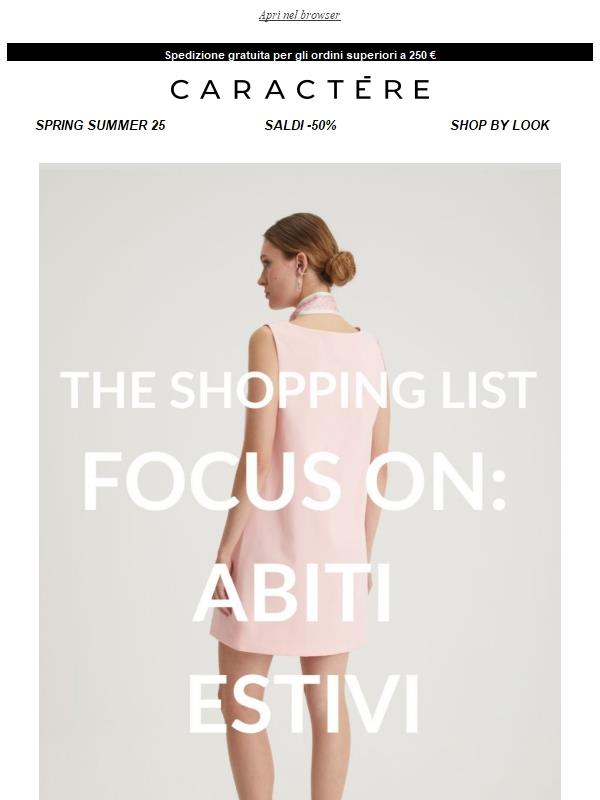Screen dimensions: 600x800
Task: Click the 'FOCUS ON:' overlay text
Action: click(294, 482)
